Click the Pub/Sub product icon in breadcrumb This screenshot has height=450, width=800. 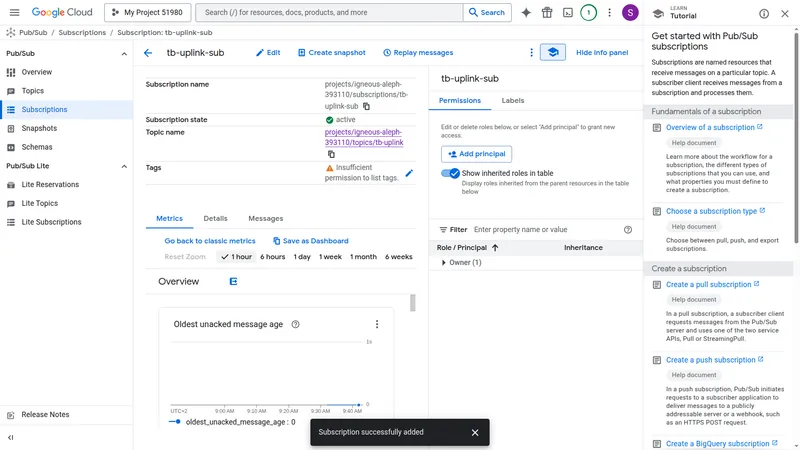point(10,33)
